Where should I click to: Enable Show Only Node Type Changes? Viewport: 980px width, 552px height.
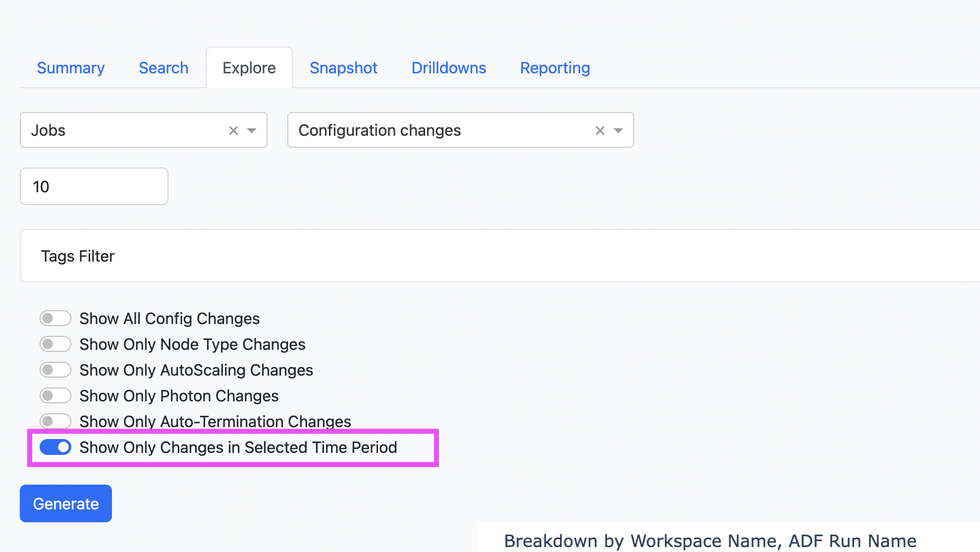pos(55,344)
